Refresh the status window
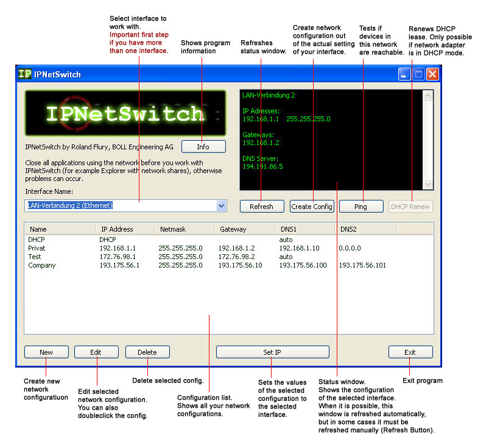The image size is (489, 448). point(262,207)
